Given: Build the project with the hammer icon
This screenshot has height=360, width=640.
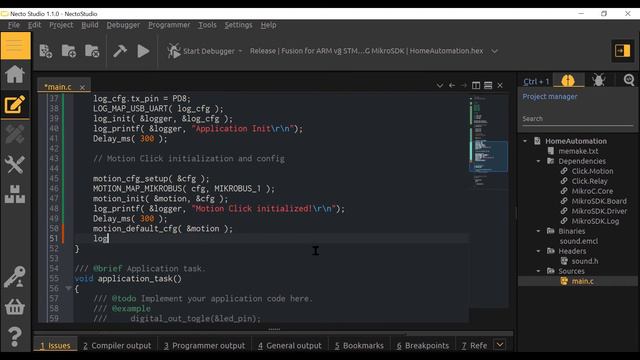Looking at the screenshot, I should pyautogui.click(x=120, y=51).
